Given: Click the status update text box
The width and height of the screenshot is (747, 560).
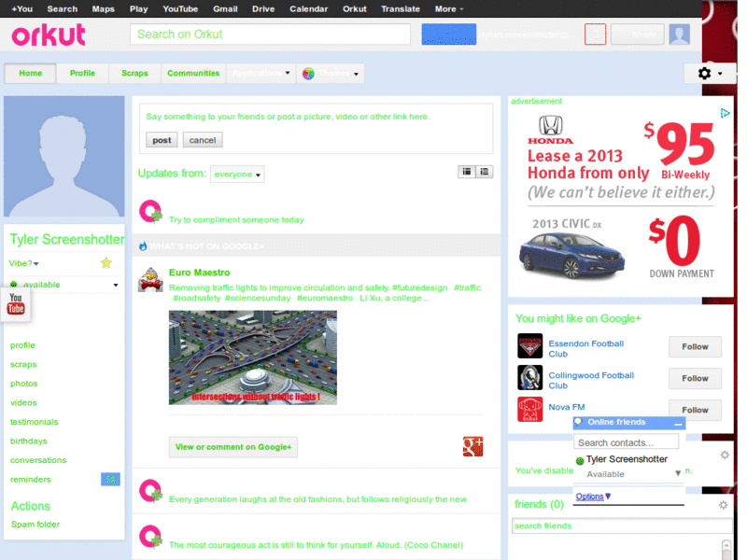Looking at the screenshot, I should (x=317, y=118).
